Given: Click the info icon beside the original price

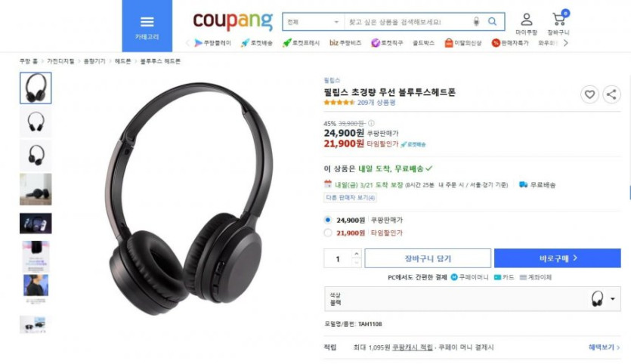Looking at the screenshot, I should [x=371, y=124].
